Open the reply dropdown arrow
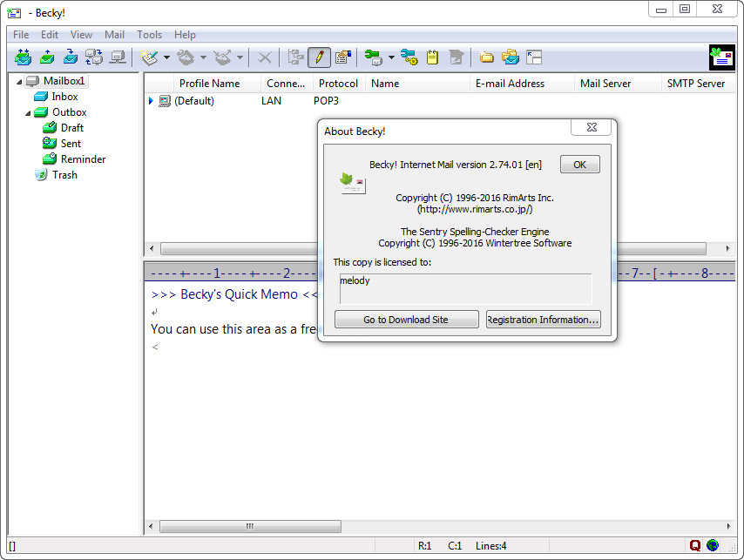 [203, 57]
